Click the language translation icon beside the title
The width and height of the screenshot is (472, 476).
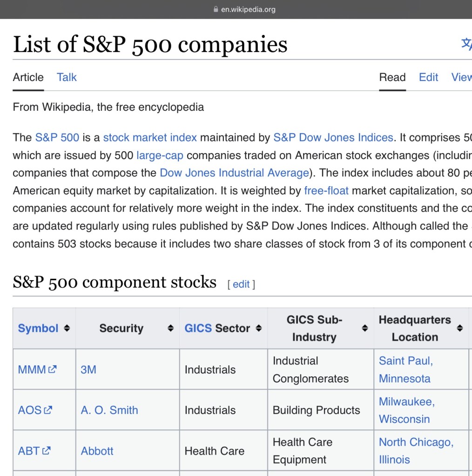click(466, 44)
